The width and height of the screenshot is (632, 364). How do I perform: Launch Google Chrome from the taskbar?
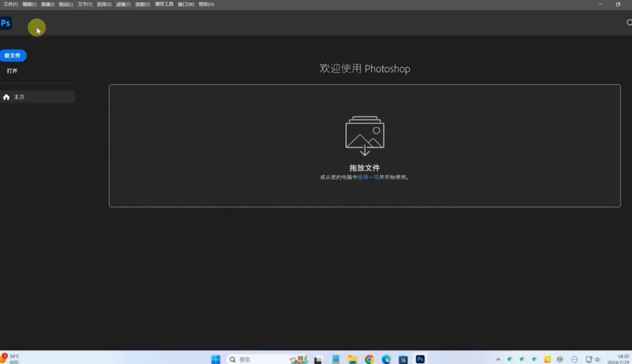(369, 359)
